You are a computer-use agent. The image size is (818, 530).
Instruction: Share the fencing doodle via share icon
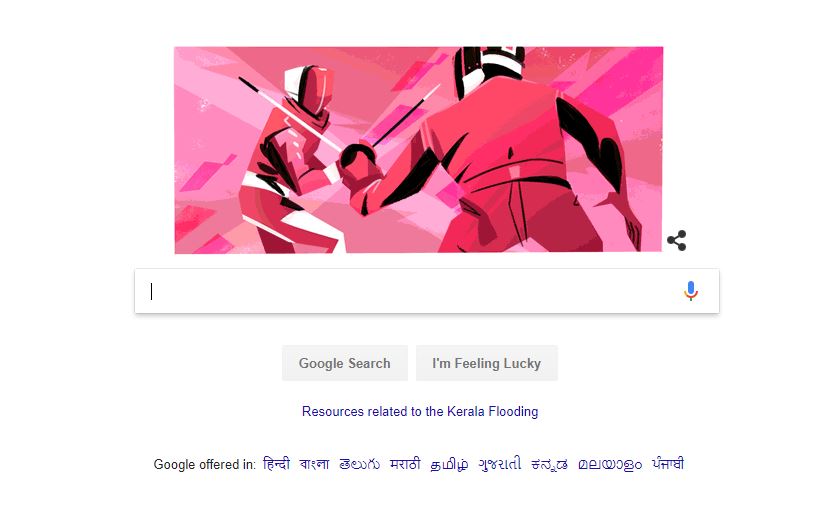pos(677,240)
